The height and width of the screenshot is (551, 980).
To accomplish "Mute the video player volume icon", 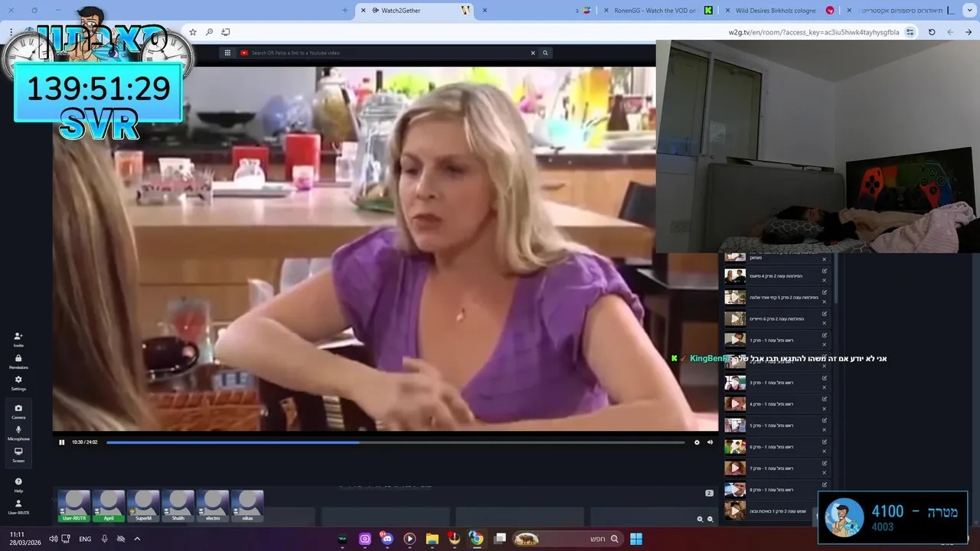I will pos(710,442).
